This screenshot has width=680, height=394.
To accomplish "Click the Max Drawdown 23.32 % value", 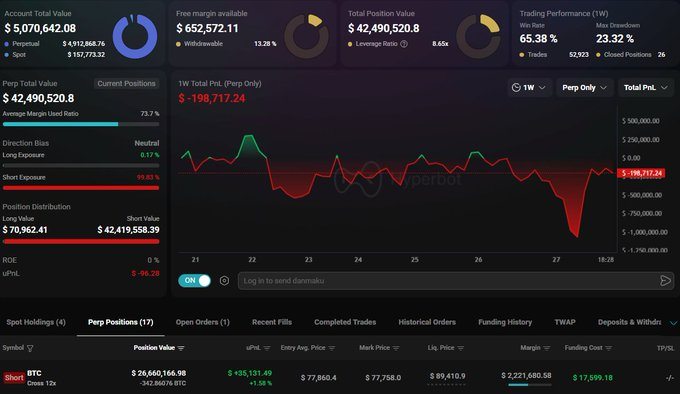I will point(615,39).
